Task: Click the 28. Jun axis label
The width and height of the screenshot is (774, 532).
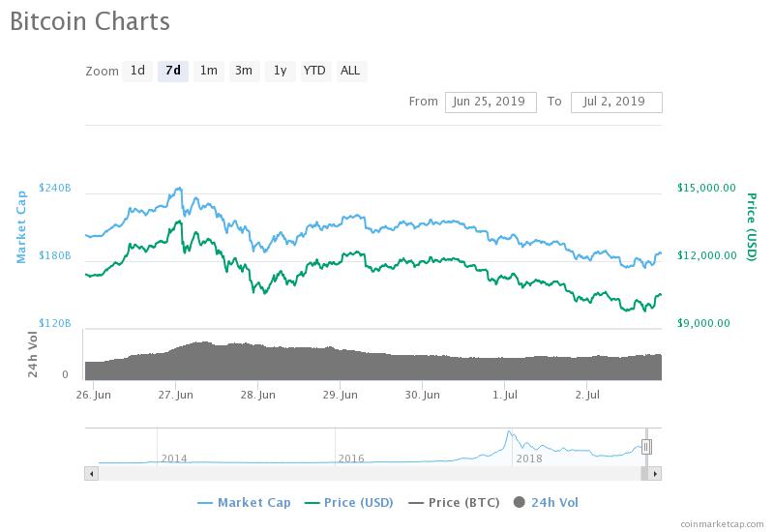Action: (257, 396)
